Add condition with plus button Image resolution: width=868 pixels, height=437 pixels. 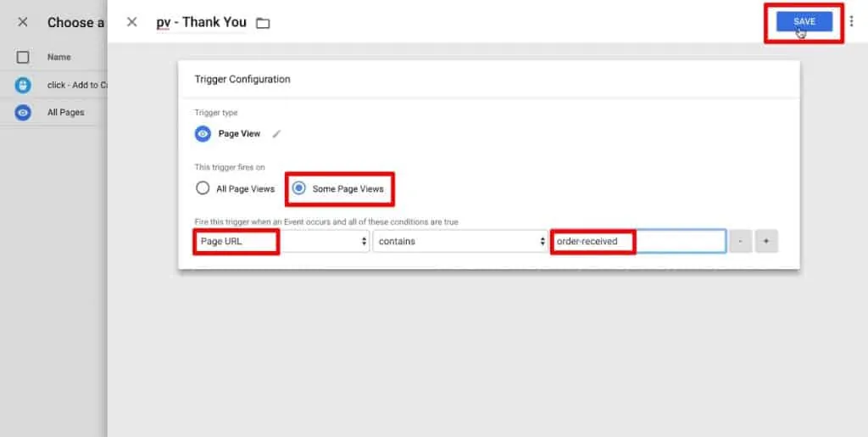[766, 242]
